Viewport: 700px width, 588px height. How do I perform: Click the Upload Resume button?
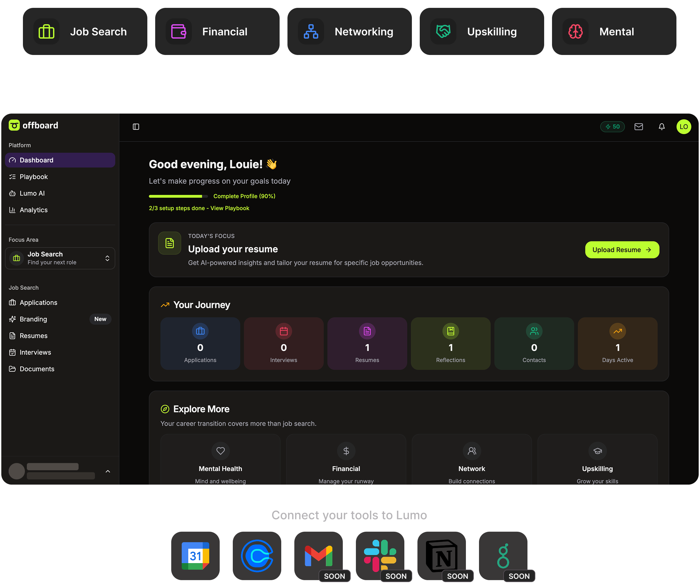click(x=622, y=250)
